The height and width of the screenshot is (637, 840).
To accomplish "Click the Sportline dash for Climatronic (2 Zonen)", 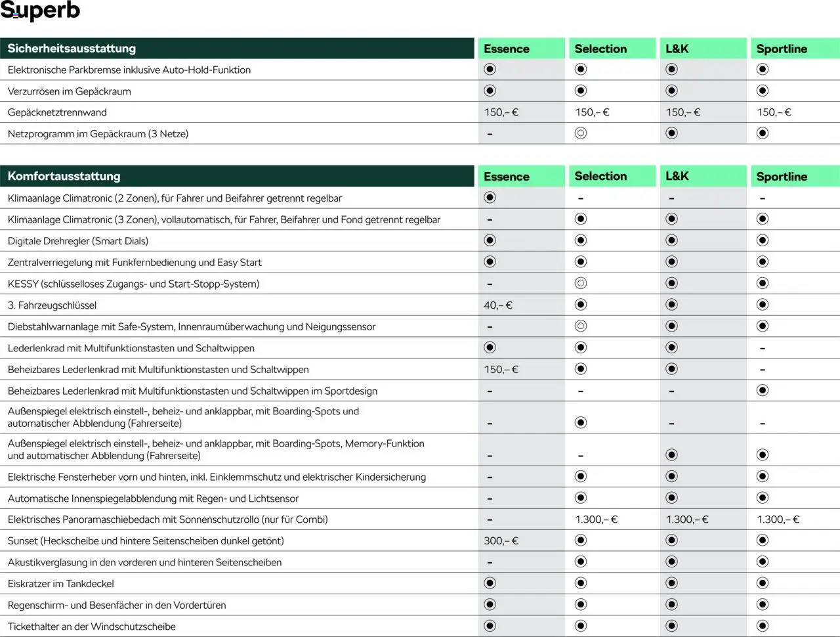I will pyautogui.click(x=763, y=198).
